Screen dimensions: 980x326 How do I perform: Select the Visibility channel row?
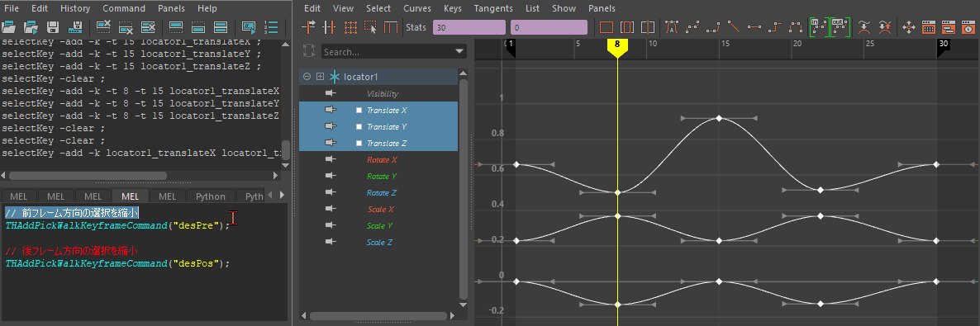[378, 94]
